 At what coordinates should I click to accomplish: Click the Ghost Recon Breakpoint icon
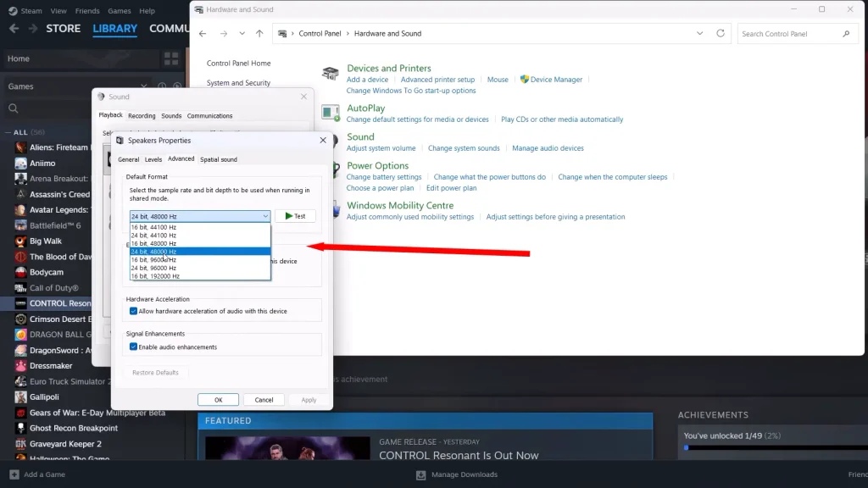[20, 428]
